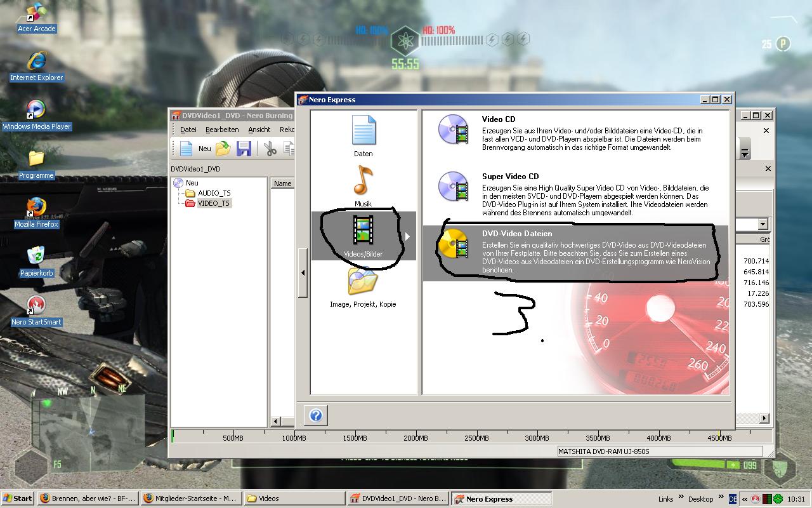
Task: Collapse the Nero Express side panel arrow
Action: tap(303, 273)
